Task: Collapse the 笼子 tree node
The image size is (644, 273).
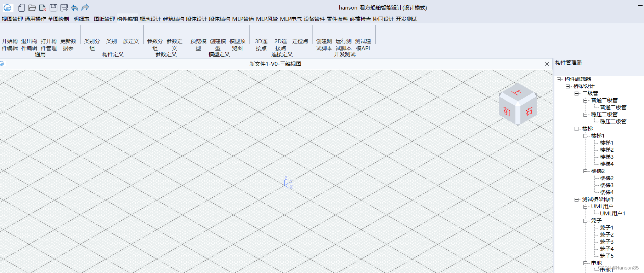Action: coord(586,221)
